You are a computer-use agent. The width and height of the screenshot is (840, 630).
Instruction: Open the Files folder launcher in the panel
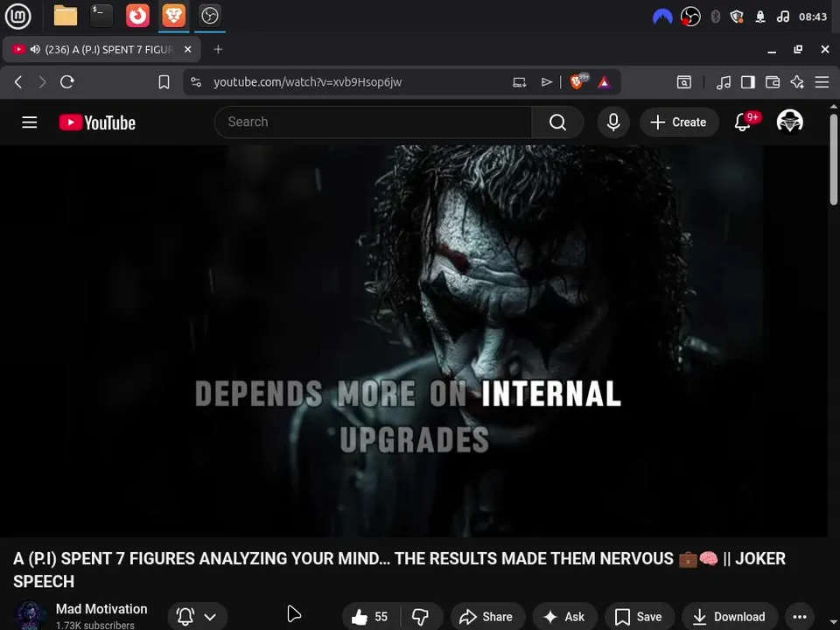click(66, 16)
